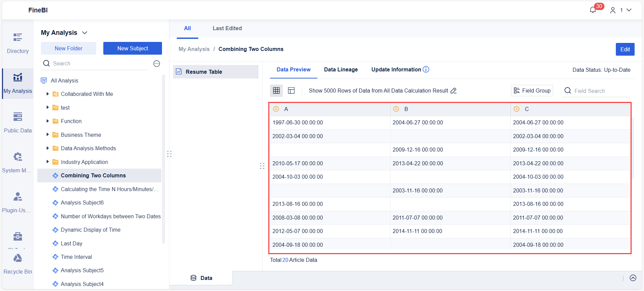This screenshot has height=291, width=644.
Task: Expand the Data Analysis Methods folder
Action: 47,148
